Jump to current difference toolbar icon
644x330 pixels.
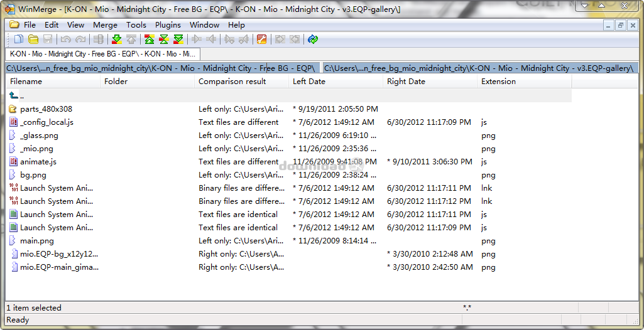pos(164,40)
